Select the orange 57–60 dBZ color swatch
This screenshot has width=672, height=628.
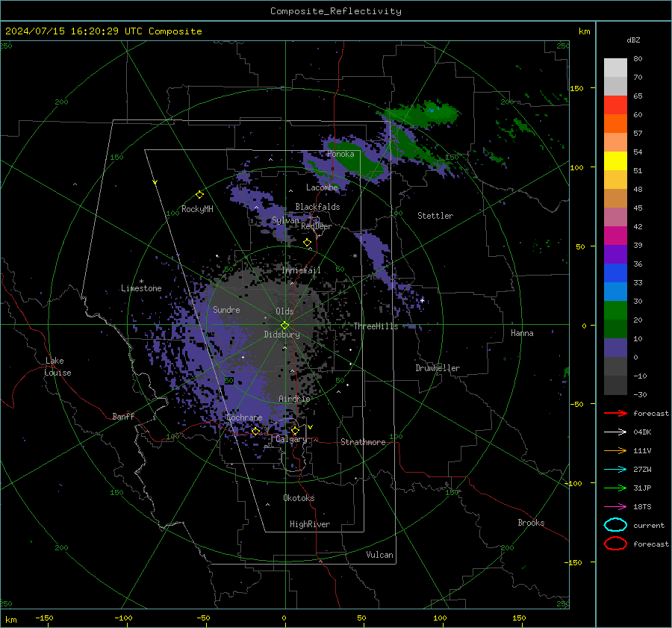615,123
